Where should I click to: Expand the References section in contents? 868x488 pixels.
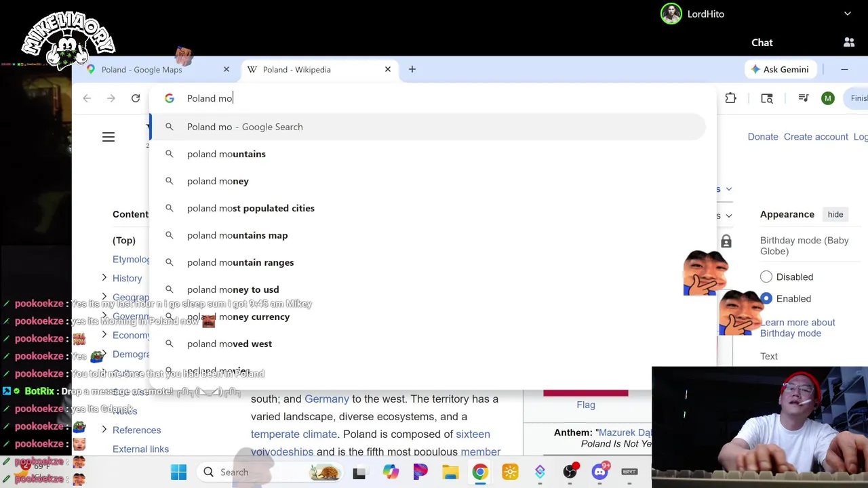tap(104, 429)
